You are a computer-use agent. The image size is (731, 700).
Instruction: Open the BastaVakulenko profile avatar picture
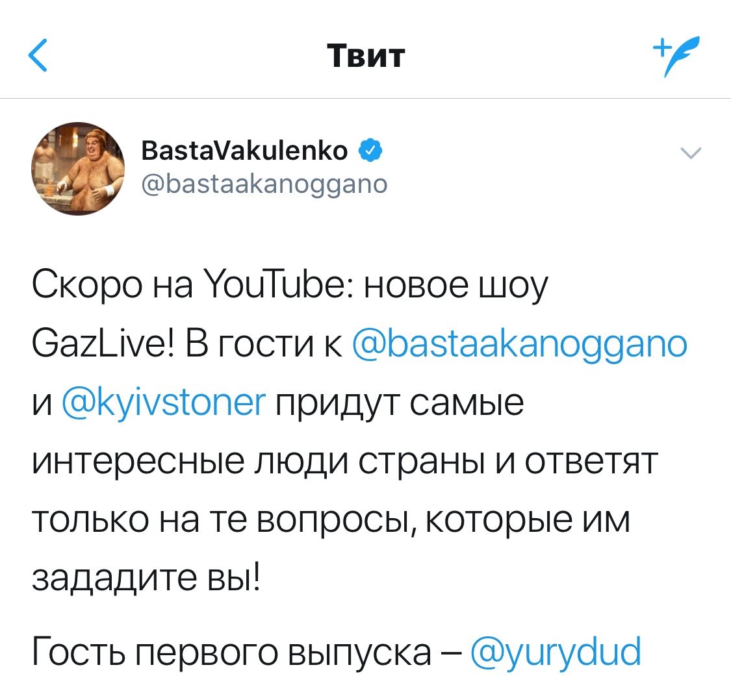[78, 168]
